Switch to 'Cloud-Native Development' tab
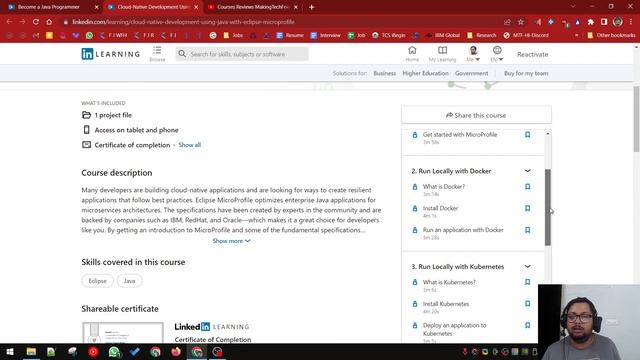This screenshot has width=640, height=360. [153, 7]
